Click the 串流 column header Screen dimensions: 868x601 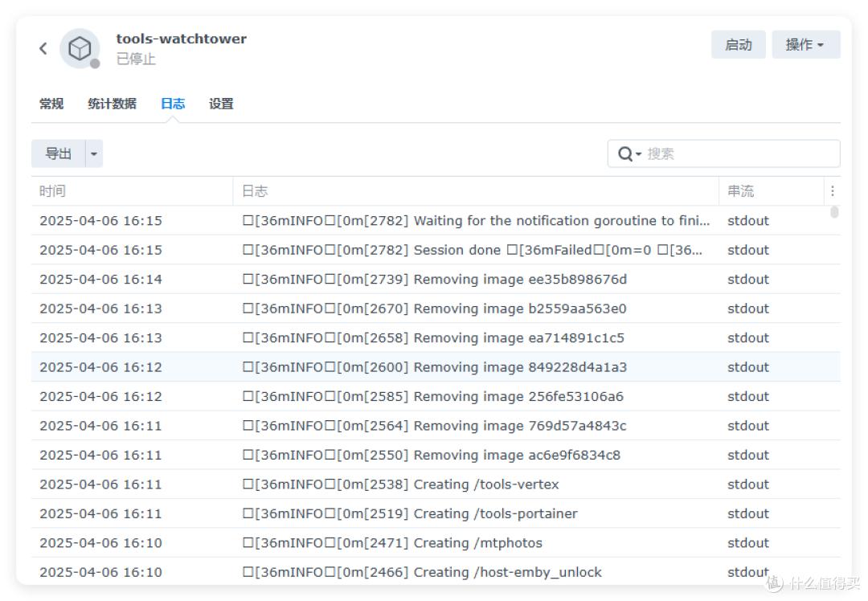point(771,191)
